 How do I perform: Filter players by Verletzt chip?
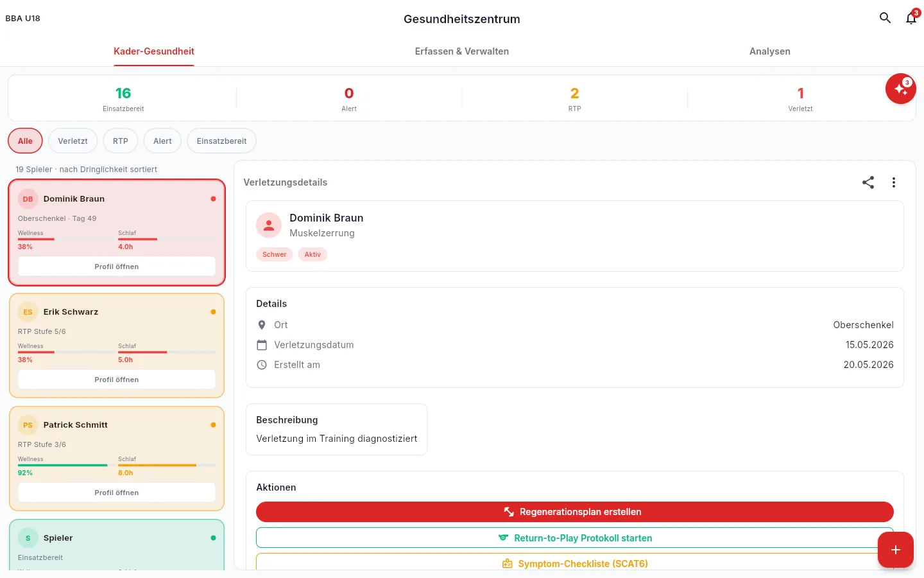pyautogui.click(x=73, y=141)
